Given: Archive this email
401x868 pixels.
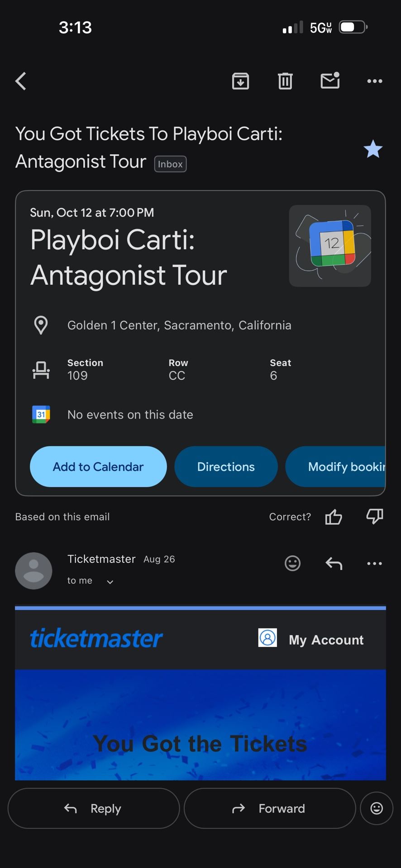Looking at the screenshot, I should pyautogui.click(x=240, y=81).
